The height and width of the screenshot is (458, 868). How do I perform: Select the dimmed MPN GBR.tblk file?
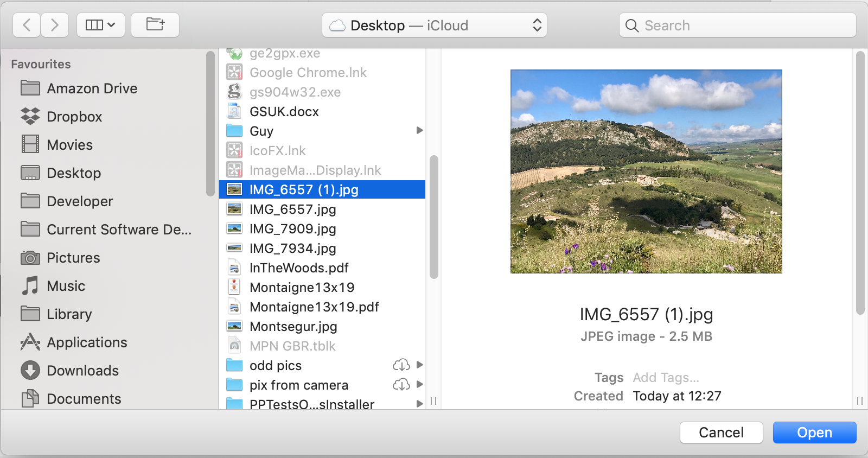(x=322, y=346)
